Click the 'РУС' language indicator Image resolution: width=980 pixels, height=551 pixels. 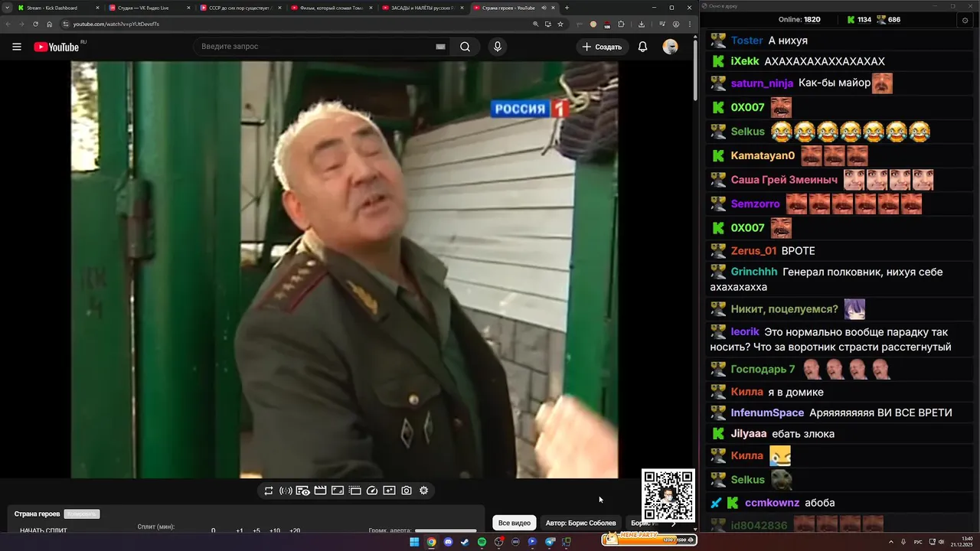coord(918,542)
